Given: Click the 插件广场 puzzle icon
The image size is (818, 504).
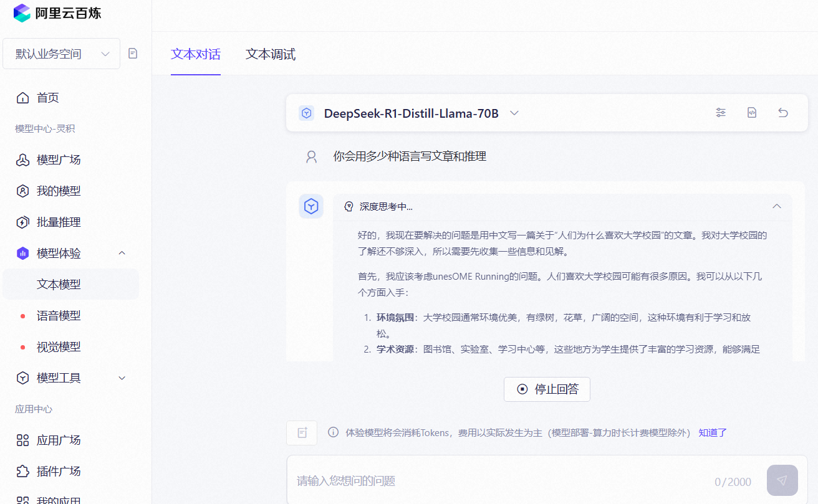Looking at the screenshot, I should [22, 472].
